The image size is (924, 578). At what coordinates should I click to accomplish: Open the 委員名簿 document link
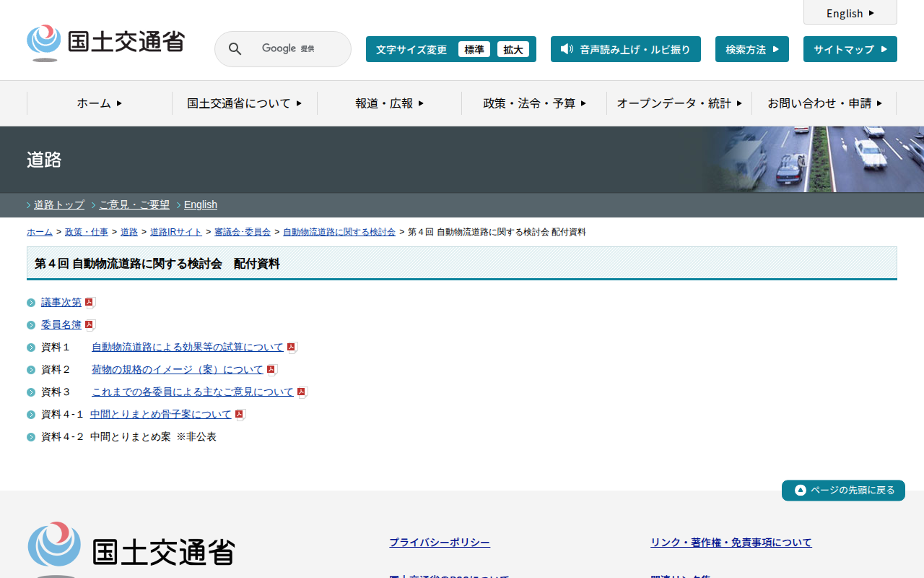(61, 325)
